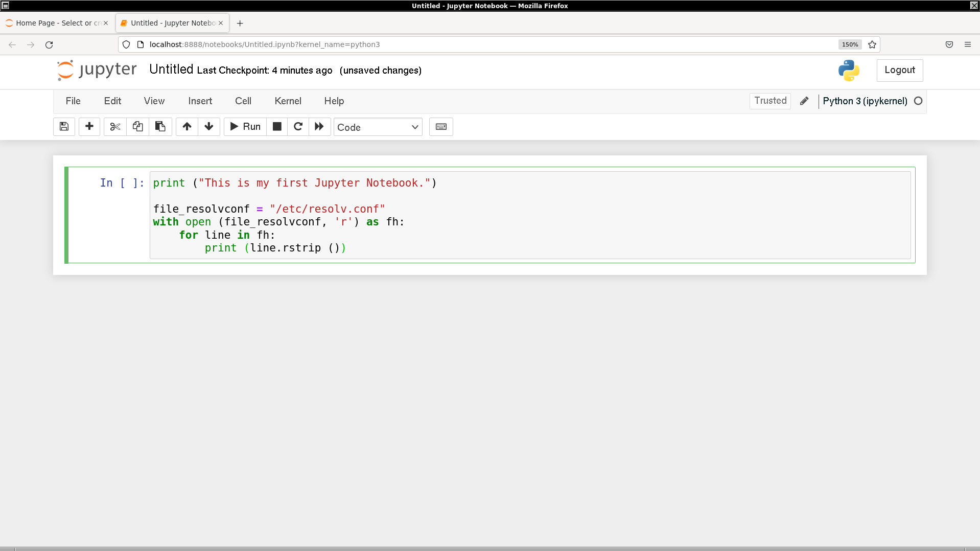Image resolution: width=980 pixels, height=551 pixels.
Task: Open the File menu
Action: (73, 101)
